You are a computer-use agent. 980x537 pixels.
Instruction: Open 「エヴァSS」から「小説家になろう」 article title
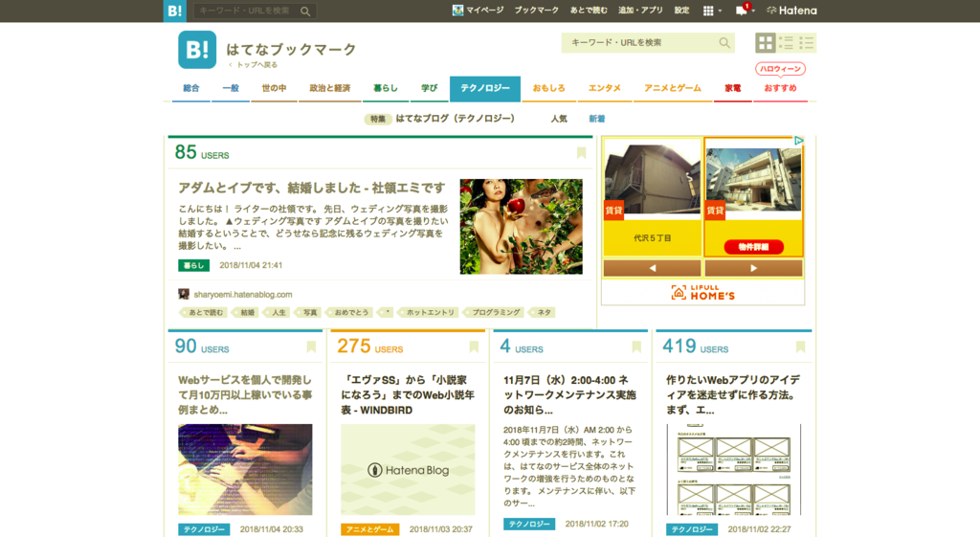pyautogui.click(x=408, y=394)
